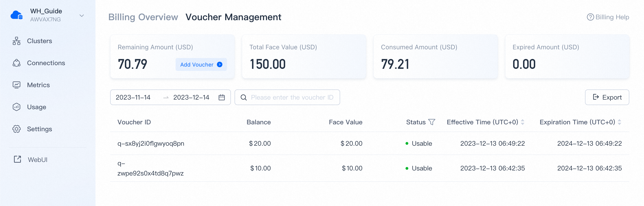Viewport: 644px width, 206px height.
Task: Click the calendar icon in date range
Action: (x=221, y=97)
